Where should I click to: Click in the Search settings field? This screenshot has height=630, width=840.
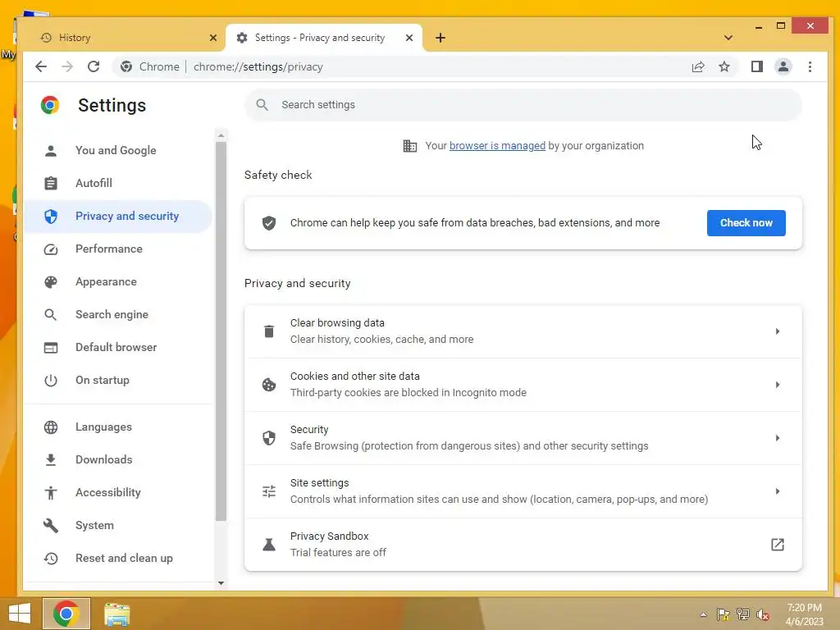pos(523,105)
